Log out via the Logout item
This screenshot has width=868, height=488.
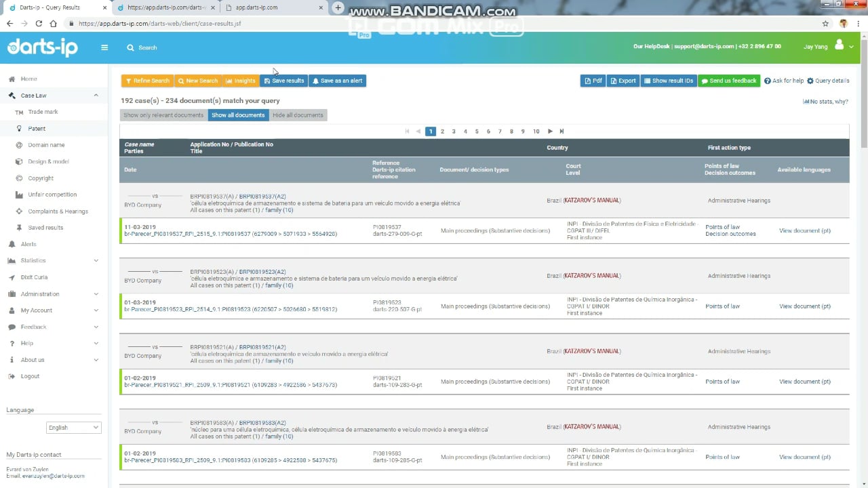[30, 376]
